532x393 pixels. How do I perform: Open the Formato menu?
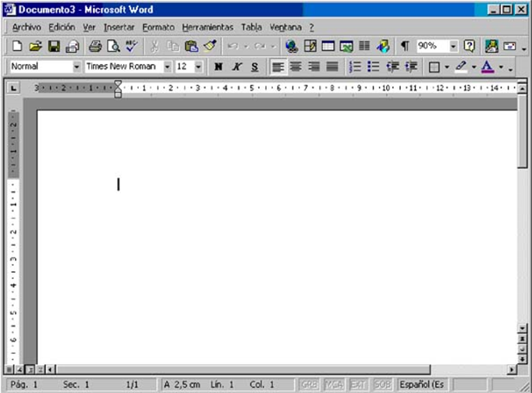tap(158, 27)
